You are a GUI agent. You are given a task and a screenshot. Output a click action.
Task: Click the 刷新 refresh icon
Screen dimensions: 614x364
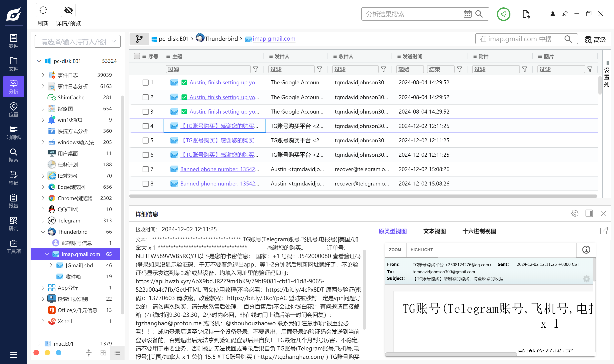coord(43,10)
